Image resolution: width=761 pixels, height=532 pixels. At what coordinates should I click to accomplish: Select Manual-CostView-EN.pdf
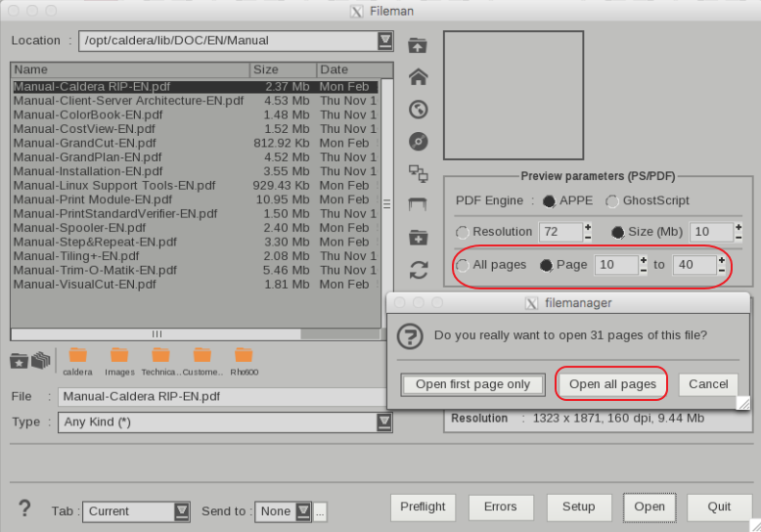pos(195,129)
